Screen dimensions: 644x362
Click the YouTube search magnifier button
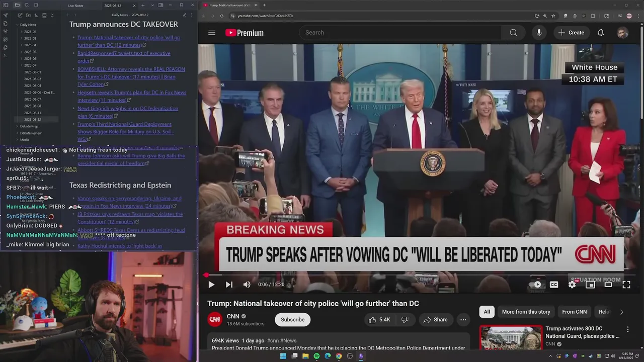513,33
